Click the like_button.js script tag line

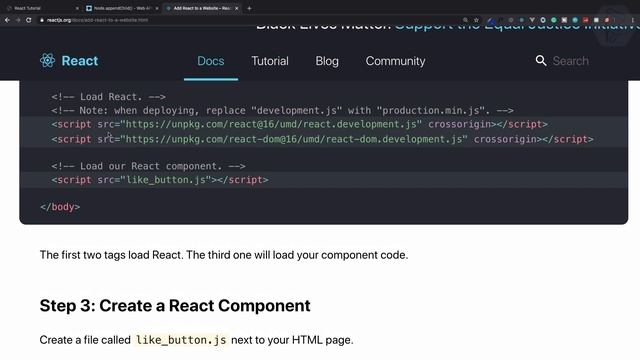160,180
